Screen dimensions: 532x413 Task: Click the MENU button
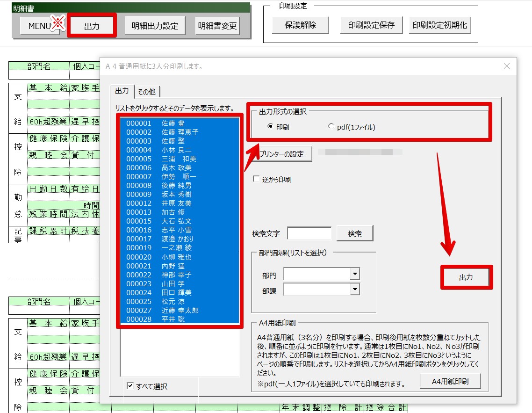coord(40,26)
